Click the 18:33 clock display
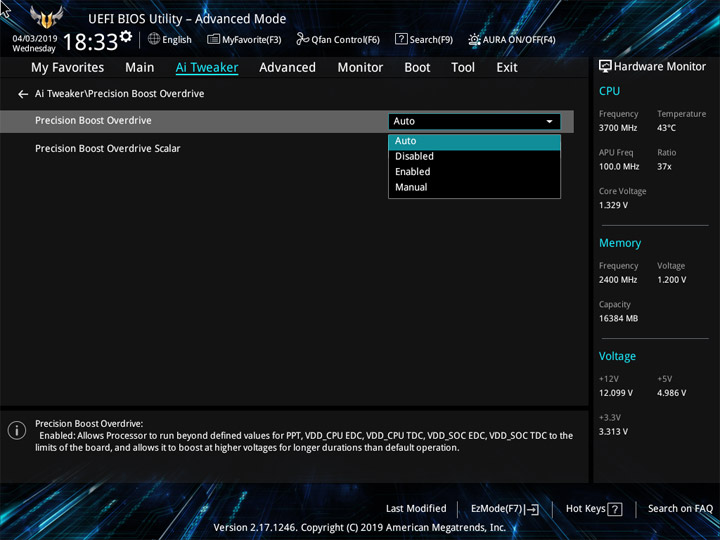The width and height of the screenshot is (720, 540). click(90, 42)
